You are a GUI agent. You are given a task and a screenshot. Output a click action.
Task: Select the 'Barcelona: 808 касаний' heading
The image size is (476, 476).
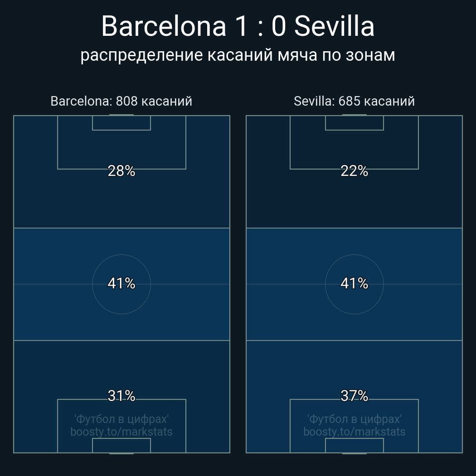tap(121, 101)
